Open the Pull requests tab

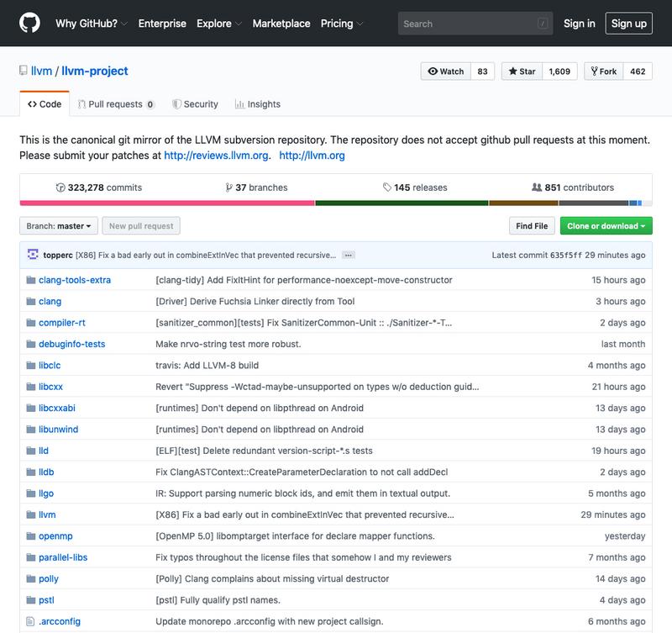116,104
